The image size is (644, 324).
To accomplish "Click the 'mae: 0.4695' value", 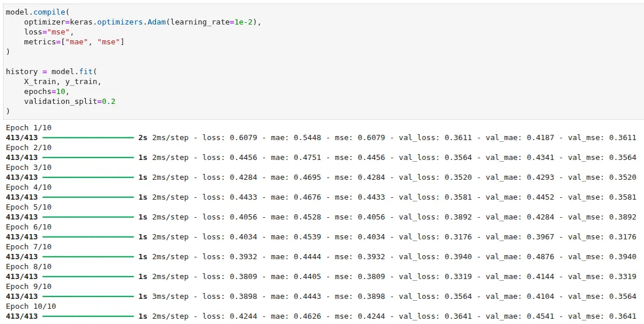I will click(x=295, y=177).
